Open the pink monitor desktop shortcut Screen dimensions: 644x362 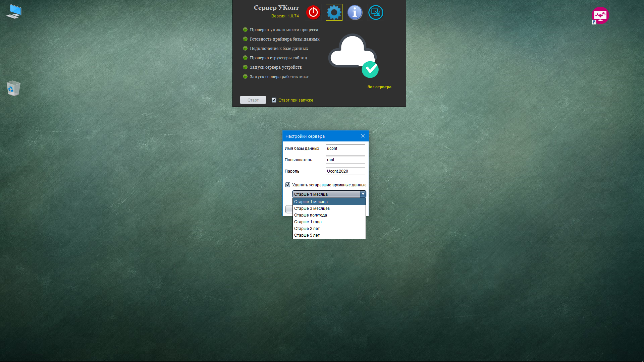coord(600,15)
